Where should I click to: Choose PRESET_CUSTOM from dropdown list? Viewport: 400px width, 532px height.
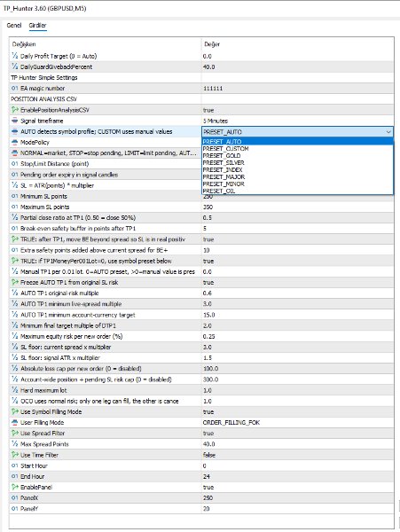(x=225, y=149)
